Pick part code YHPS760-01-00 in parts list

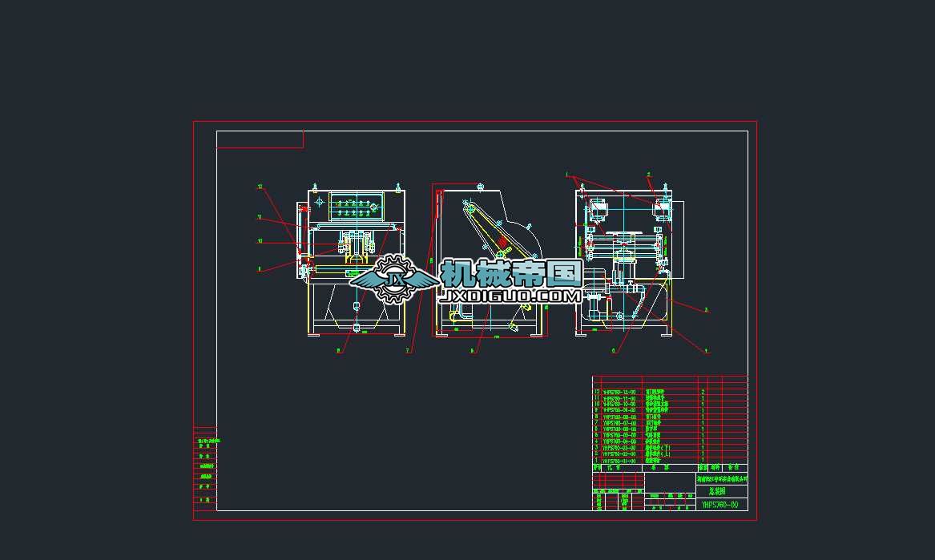pos(619,461)
